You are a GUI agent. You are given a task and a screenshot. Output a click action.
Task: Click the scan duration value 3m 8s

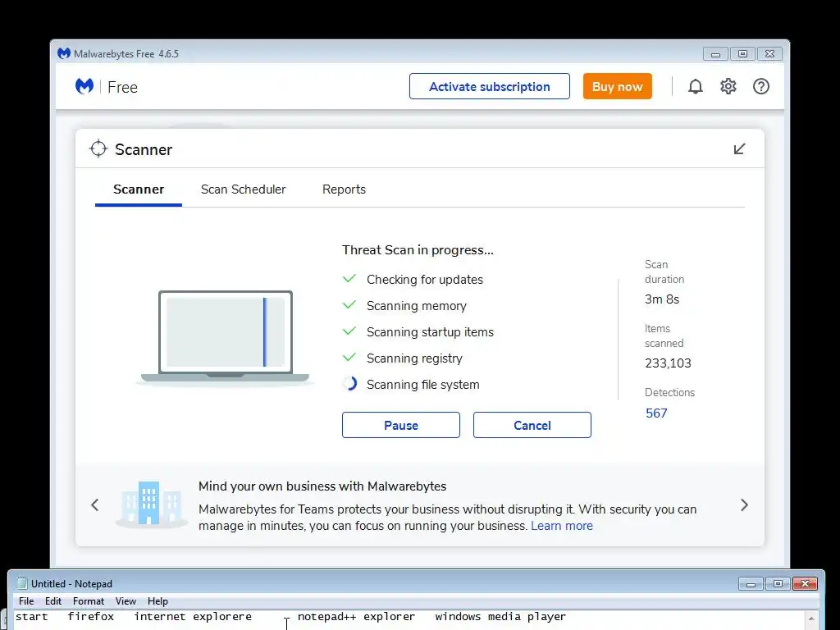click(x=662, y=299)
